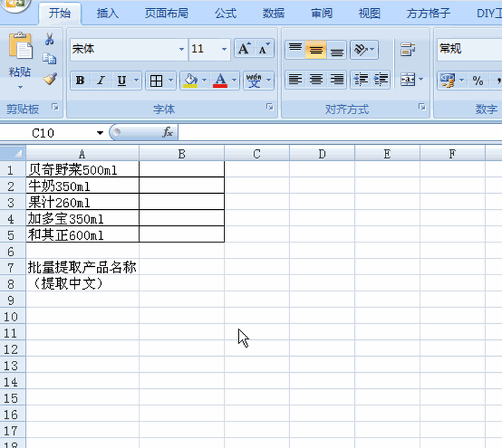Switch to the 开始 tab
Screen dimensions: 502x448
pyautogui.click(x=60, y=13)
